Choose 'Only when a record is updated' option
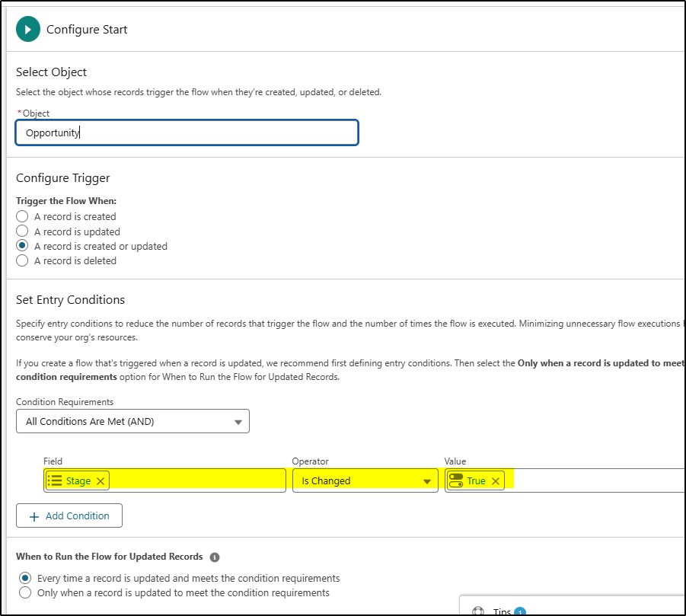This screenshot has width=686, height=616. (25, 592)
